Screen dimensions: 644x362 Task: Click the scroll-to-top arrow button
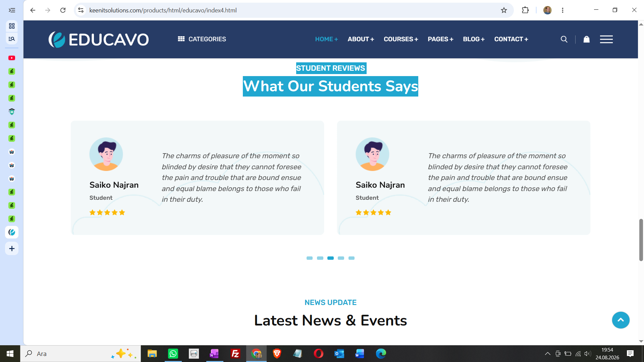621,320
